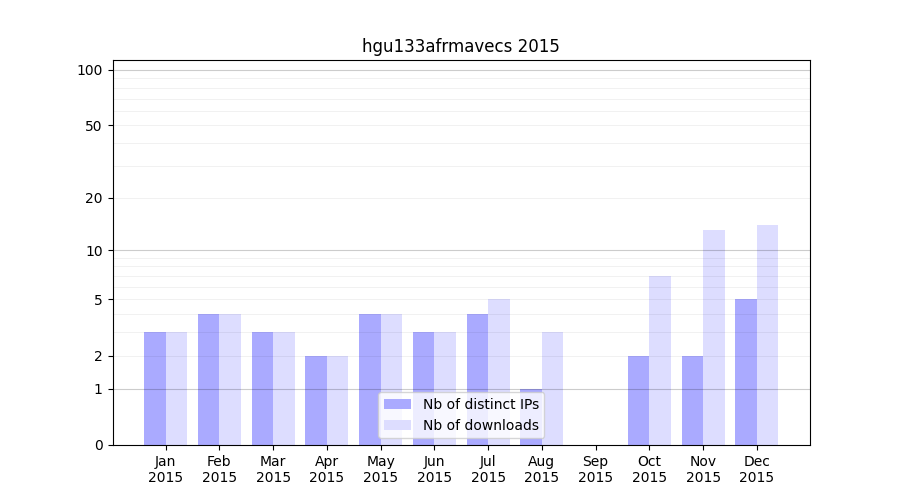Click the Jun 2015 x-axis label

pyautogui.click(x=434, y=469)
